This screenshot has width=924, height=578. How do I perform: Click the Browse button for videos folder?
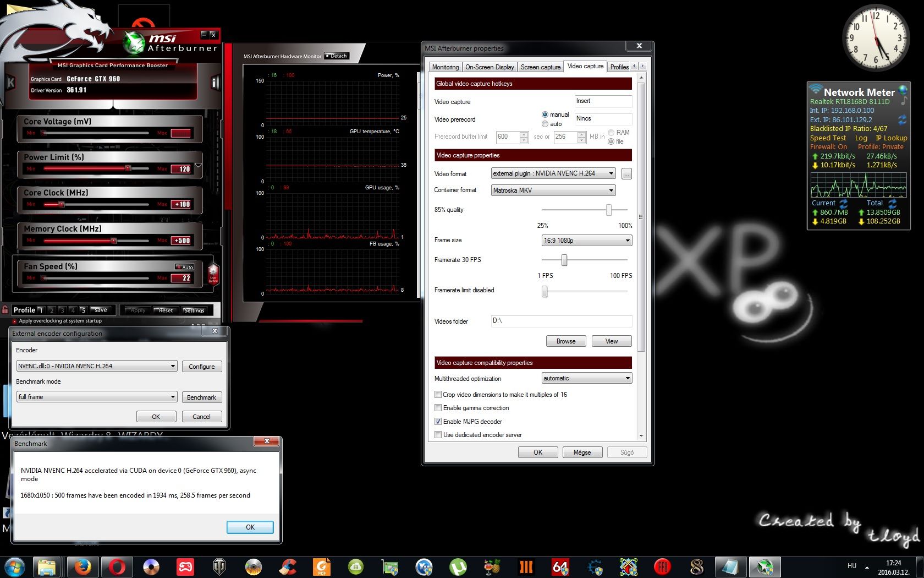(x=566, y=341)
